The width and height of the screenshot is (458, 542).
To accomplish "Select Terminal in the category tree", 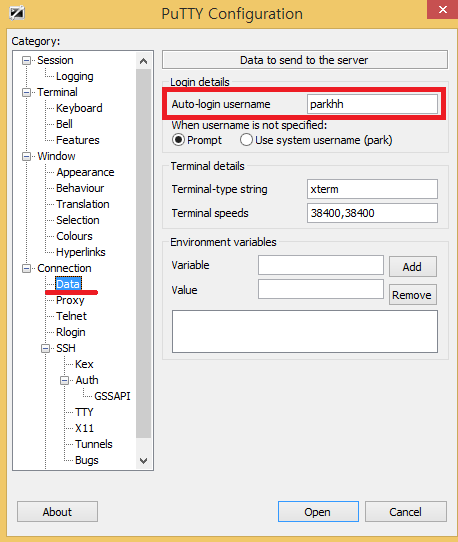I will click(x=57, y=92).
